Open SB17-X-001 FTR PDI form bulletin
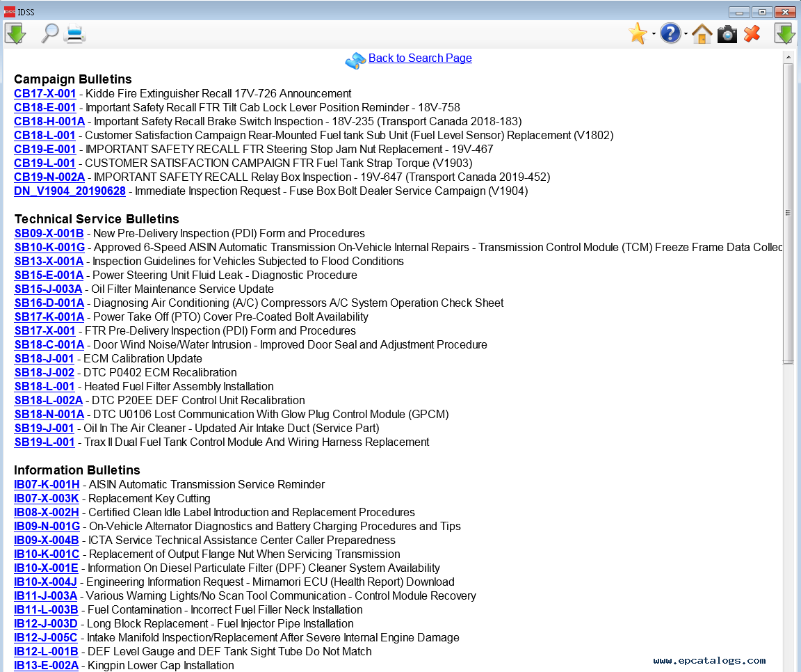801x672 pixels. (x=44, y=330)
